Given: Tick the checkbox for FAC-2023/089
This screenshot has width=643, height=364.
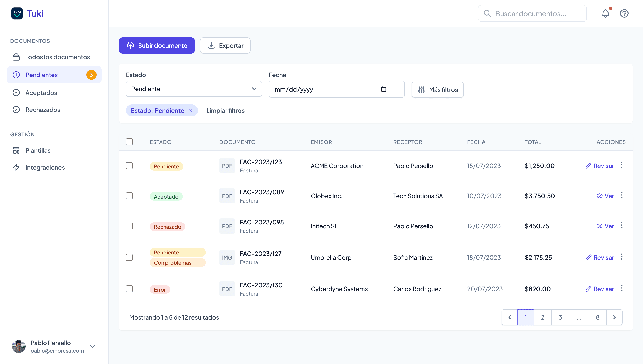Looking at the screenshot, I should click(x=129, y=196).
